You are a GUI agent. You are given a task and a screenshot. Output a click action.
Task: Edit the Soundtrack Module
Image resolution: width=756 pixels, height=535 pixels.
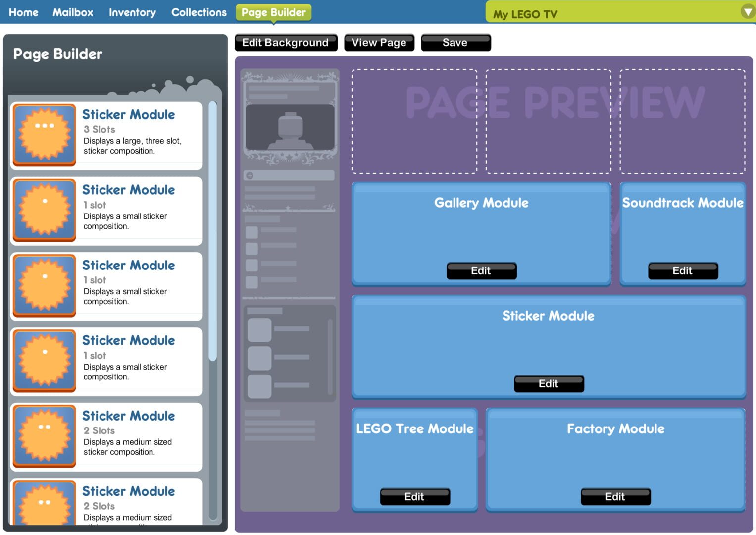click(x=682, y=270)
